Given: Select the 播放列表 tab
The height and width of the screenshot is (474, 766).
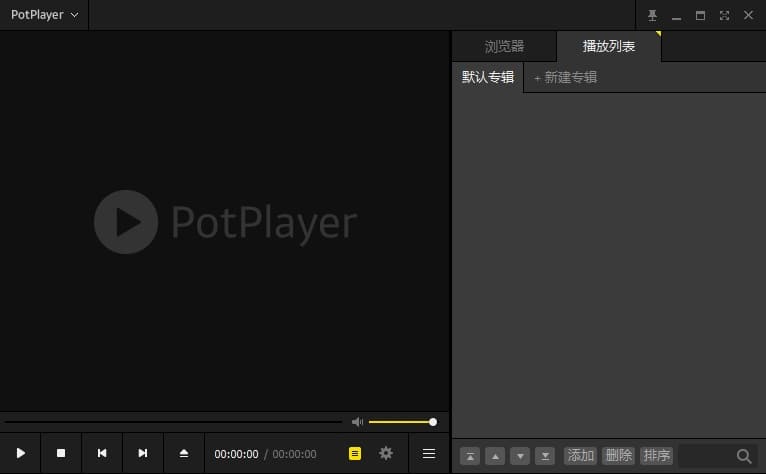Looking at the screenshot, I should tap(609, 46).
